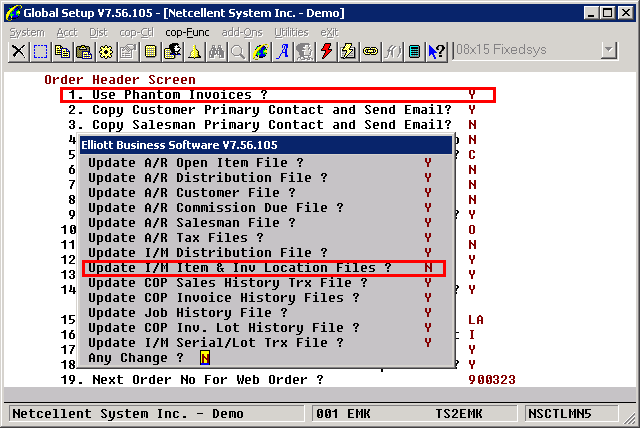
Task: Click Update A/R Distribution File row
Action: pyautogui.click(x=260, y=178)
